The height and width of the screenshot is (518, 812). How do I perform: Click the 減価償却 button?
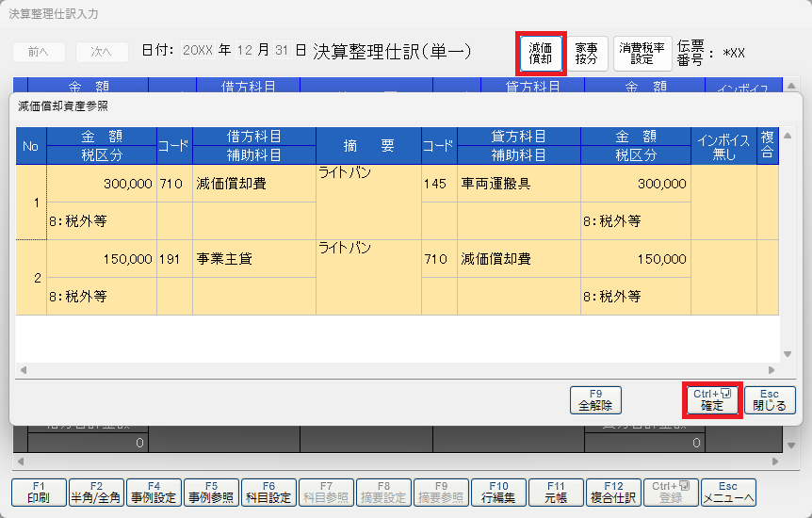541,53
